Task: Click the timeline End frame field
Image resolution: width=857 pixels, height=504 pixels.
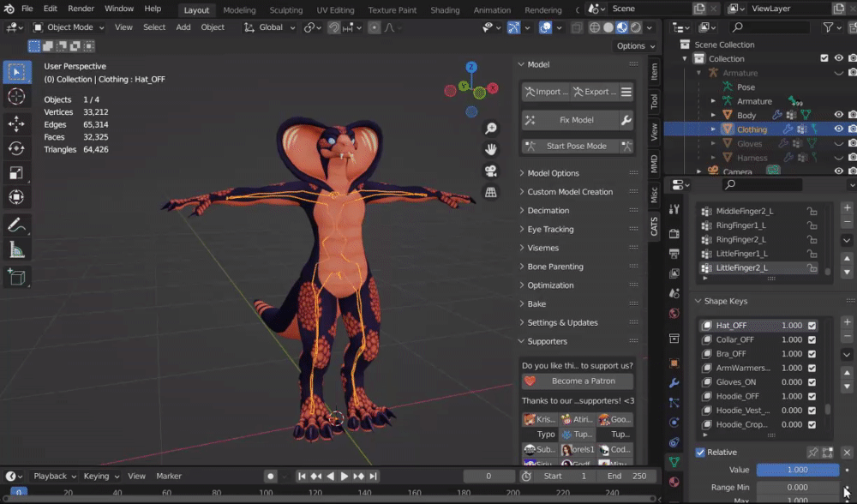Action: [x=627, y=476]
